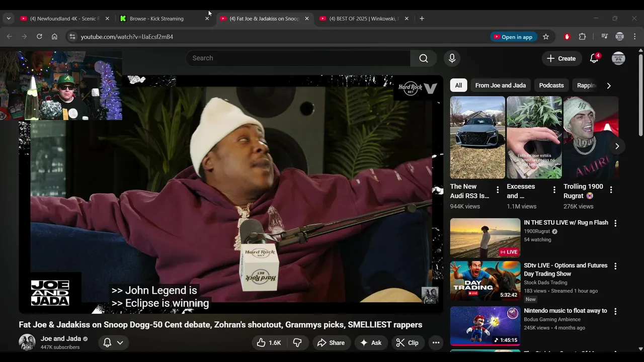Screen dimensions: 644x362
Task: Open the Joe and Jada channel name
Action: click(61, 339)
